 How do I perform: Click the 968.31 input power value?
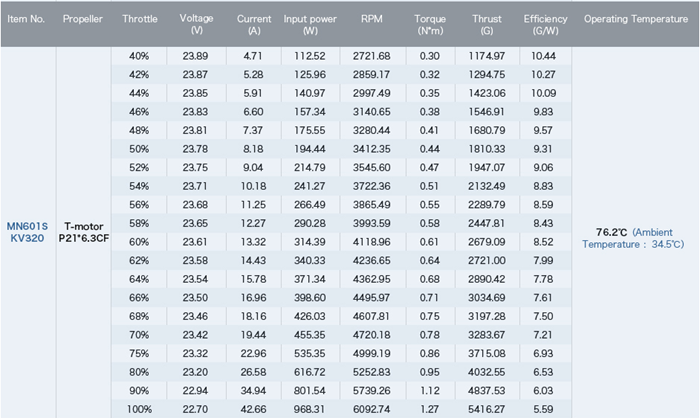click(x=310, y=408)
